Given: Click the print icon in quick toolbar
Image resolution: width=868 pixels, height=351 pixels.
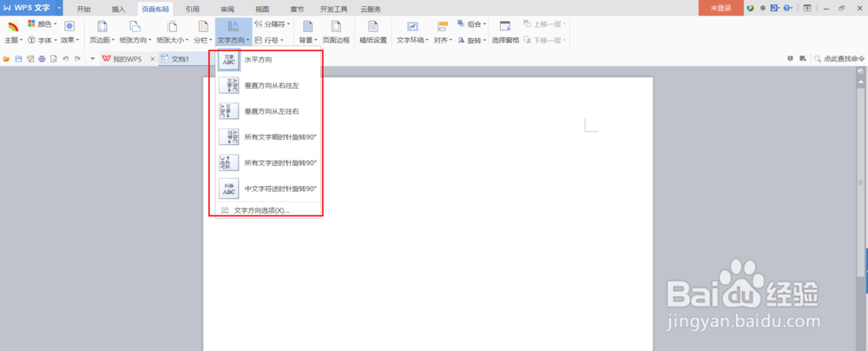Looking at the screenshot, I should tap(42, 59).
